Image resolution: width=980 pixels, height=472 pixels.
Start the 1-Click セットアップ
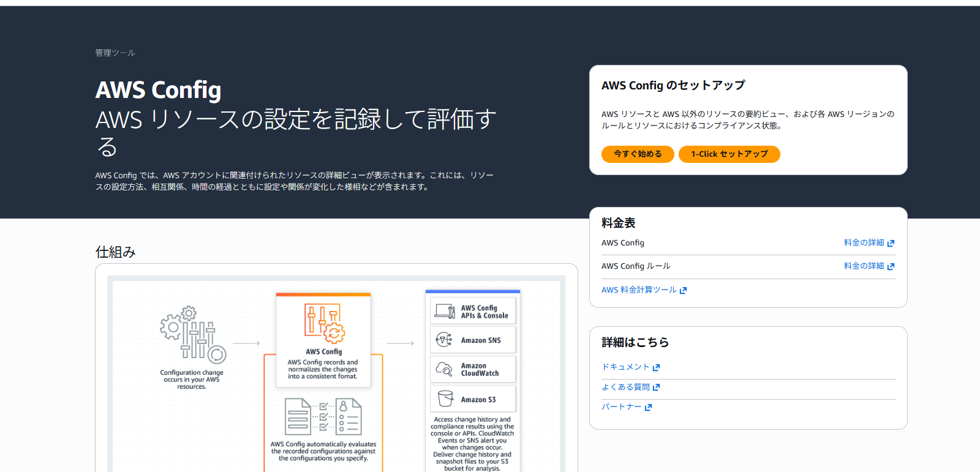pos(729,154)
